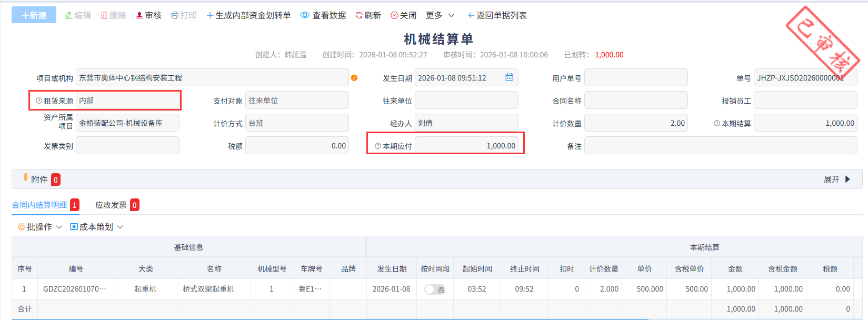Switch to the 应收发票 tab
868x320 pixels.
(111, 205)
